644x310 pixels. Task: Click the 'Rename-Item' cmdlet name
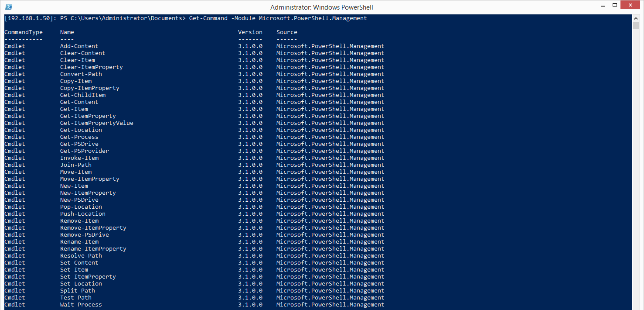[79, 242]
